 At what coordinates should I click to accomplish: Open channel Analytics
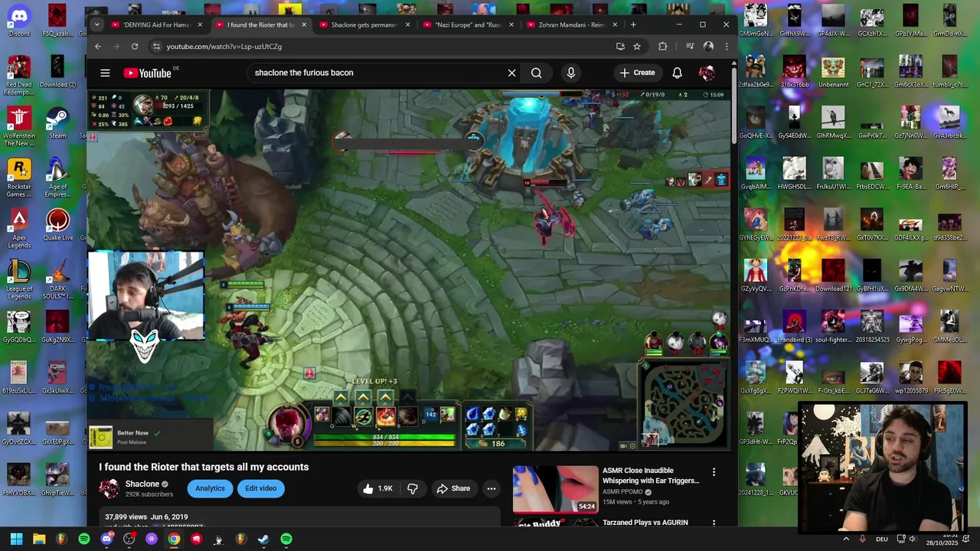click(210, 488)
